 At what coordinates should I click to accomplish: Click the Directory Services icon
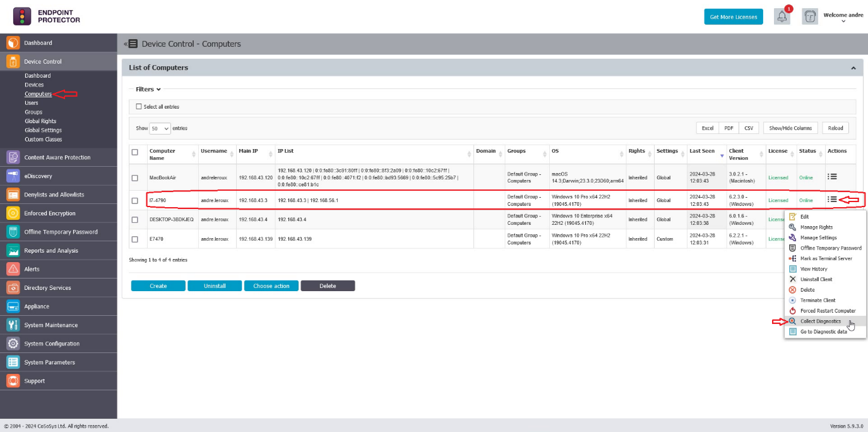pyautogui.click(x=13, y=288)
